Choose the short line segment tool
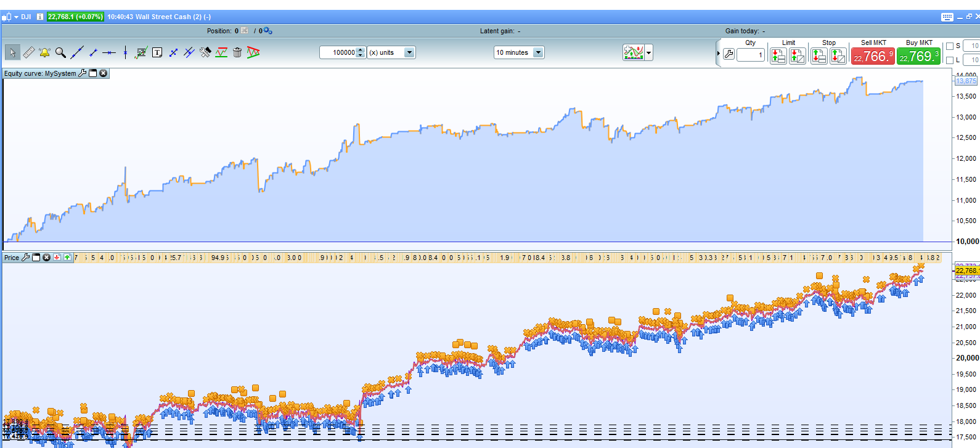Image resolution: width=980 pixels, height=448 pixels. point(93,52)
